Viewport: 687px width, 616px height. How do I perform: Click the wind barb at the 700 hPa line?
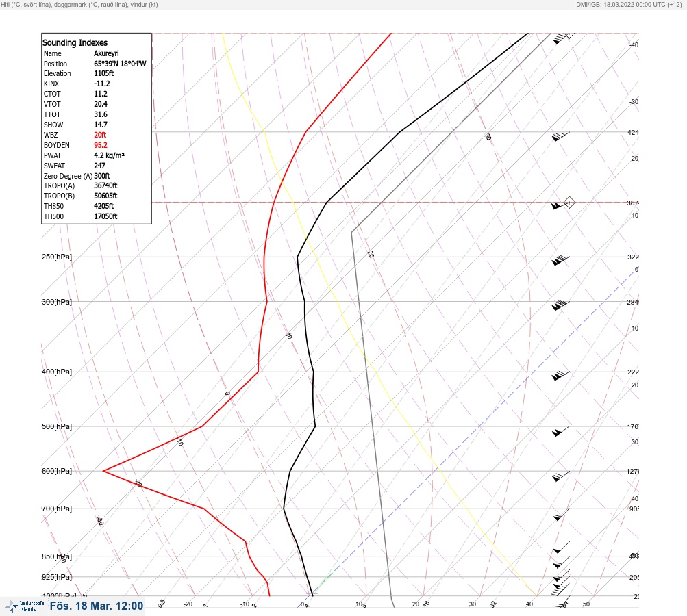561,515
